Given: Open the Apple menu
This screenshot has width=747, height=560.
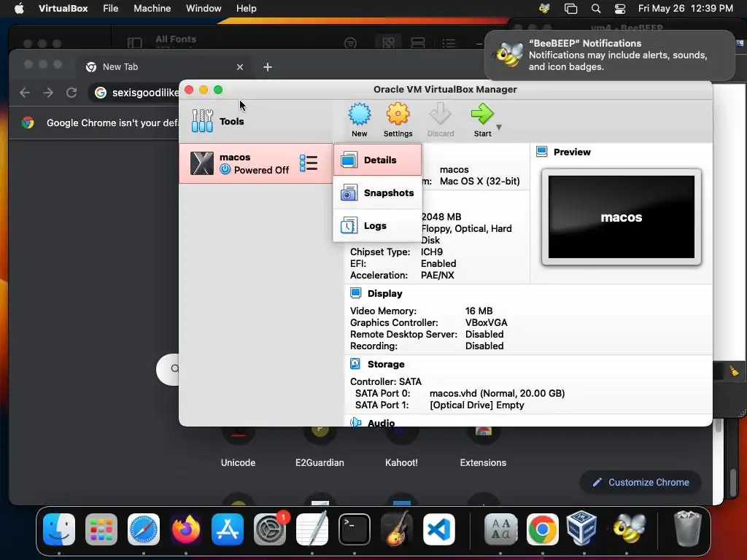Looking at the screenshot, I should [19, 9].
